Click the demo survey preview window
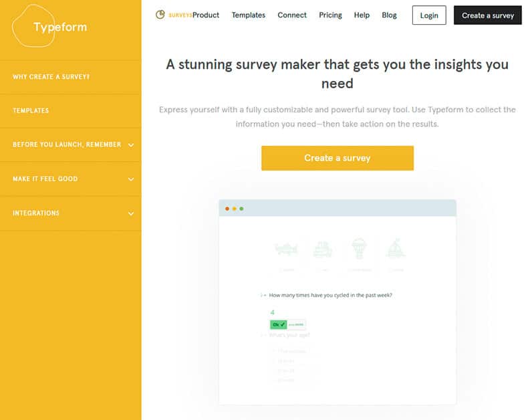 click(338, 302)
